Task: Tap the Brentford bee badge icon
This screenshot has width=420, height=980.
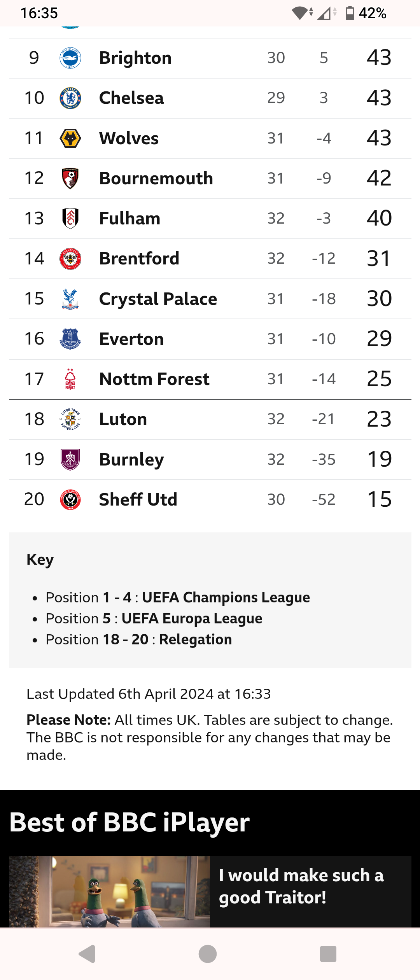Action: click(70, 259)
